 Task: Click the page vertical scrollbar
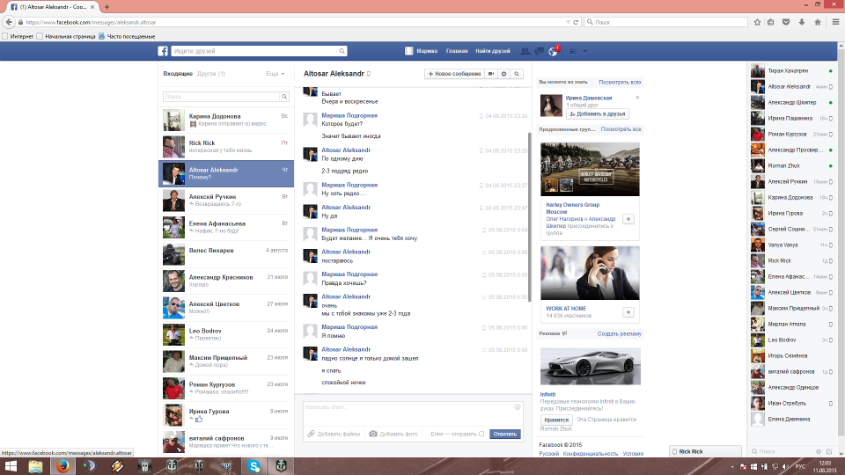[841, 242]
